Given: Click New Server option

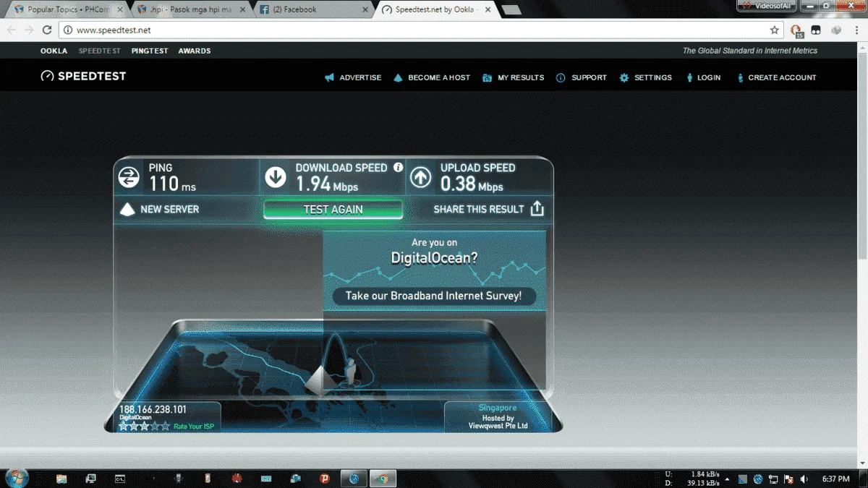Looking at the screenshot, I should [x=169, y=209].
